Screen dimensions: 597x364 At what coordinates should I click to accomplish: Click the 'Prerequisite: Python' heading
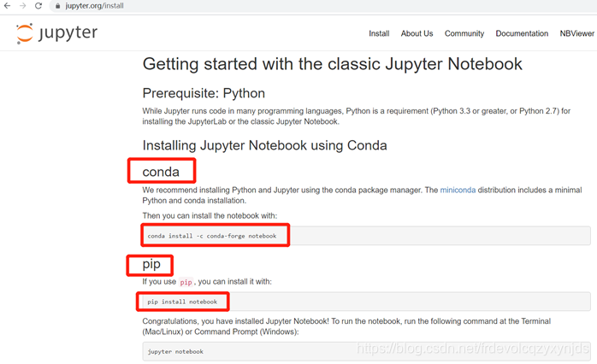(x=204, y=93)
